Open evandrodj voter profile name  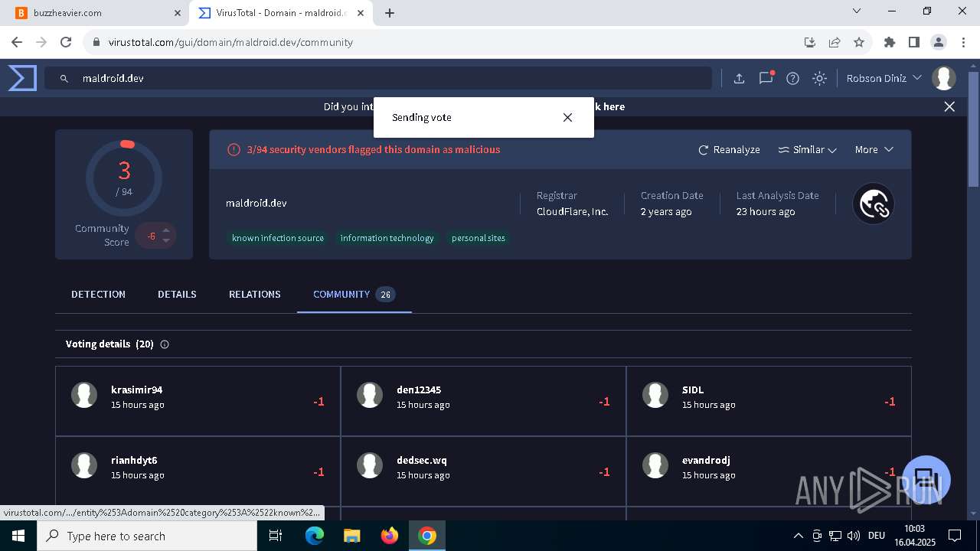point(706,460)
